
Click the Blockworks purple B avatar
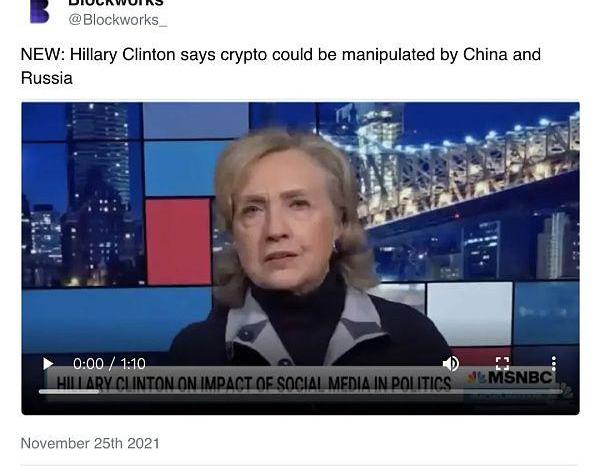click(x=39, y=11)
